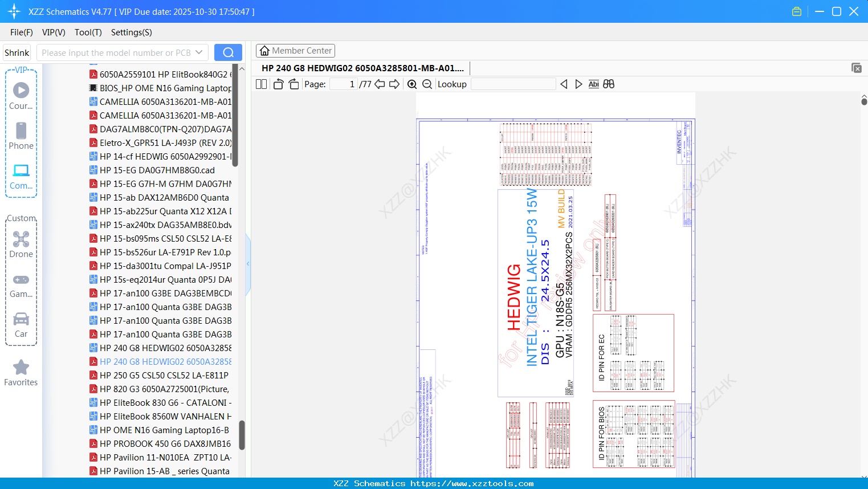Viewport: 868px width, 489px height.
Task: Go to previous page arrow
Action: 380,84
